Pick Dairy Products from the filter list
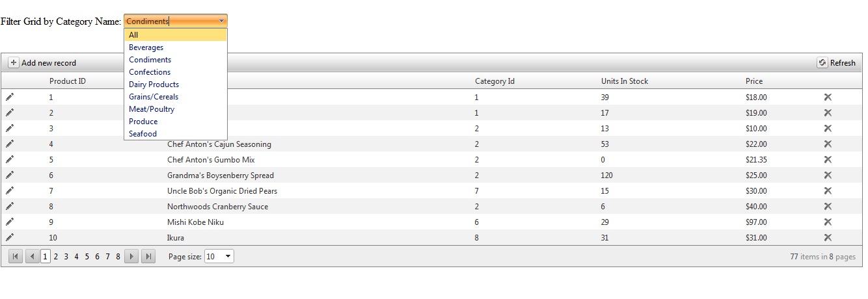Screen dimensions: 868x299 pos(154,84)
